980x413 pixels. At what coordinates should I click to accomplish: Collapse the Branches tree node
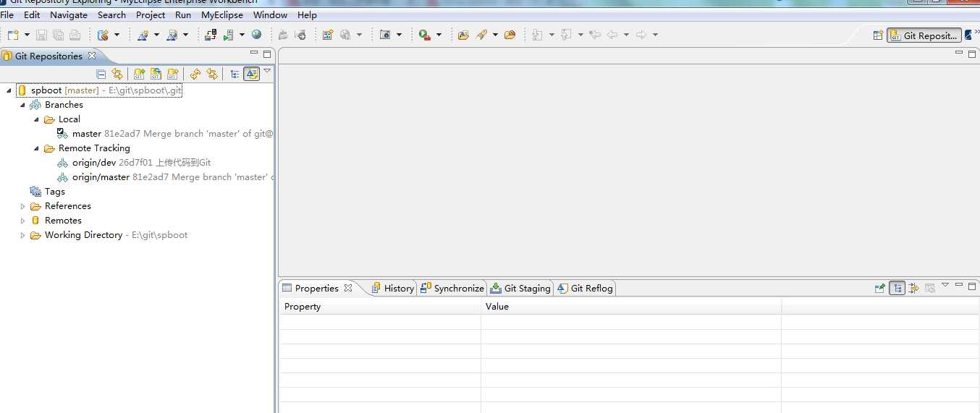[22, 105]
